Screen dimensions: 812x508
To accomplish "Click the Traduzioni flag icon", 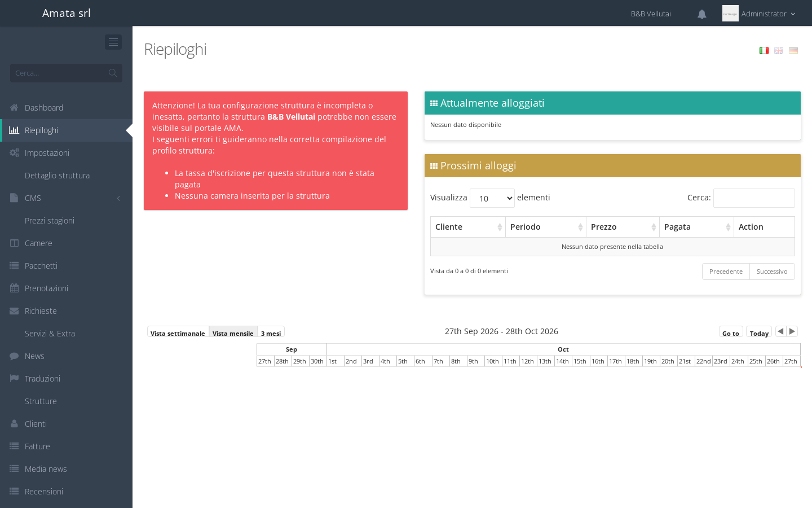I will pyautogui.click(x=14, y=379).
